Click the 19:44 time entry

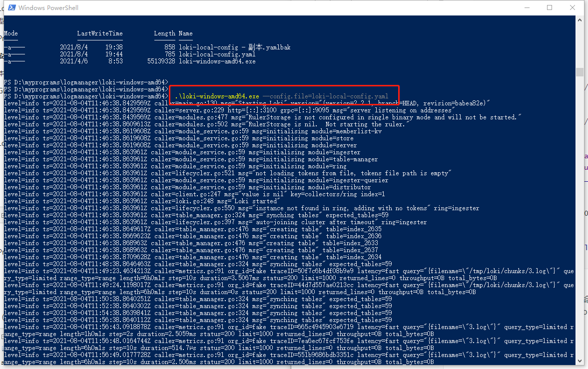pos(114,54)
